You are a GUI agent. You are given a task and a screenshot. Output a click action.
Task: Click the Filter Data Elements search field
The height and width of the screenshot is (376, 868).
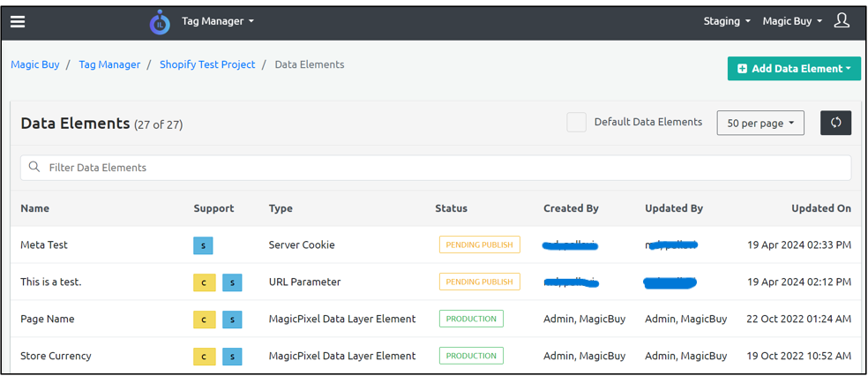(441, 167)
